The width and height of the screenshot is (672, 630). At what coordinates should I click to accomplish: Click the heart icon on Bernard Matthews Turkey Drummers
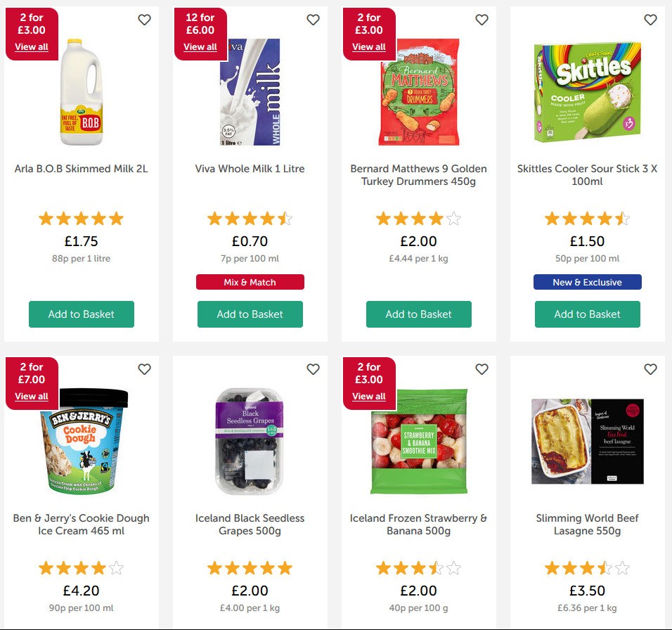(482, 20)
